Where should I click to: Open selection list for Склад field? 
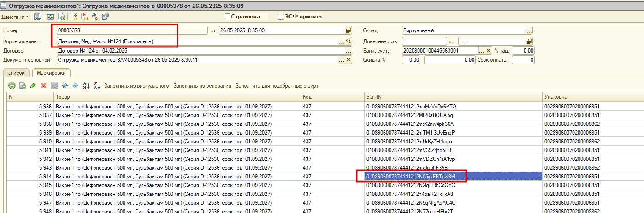[529, 30]
